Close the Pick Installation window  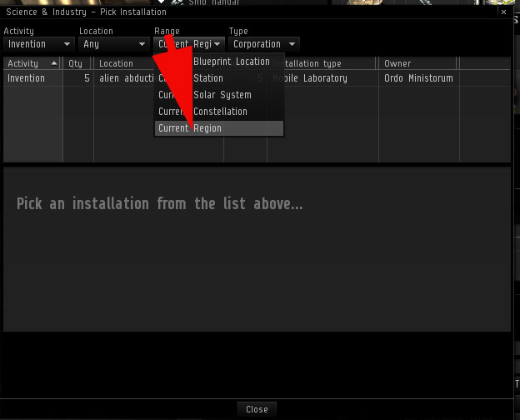[503, 12]
